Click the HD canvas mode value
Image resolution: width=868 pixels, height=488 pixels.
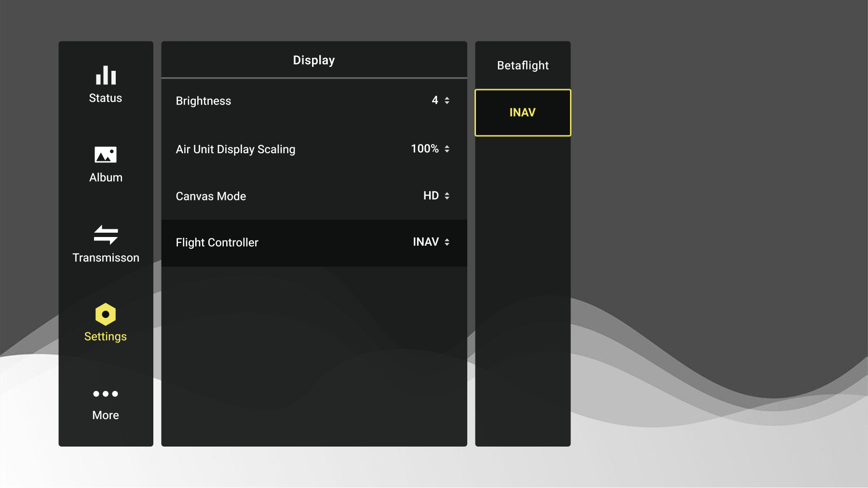(431, 196)
